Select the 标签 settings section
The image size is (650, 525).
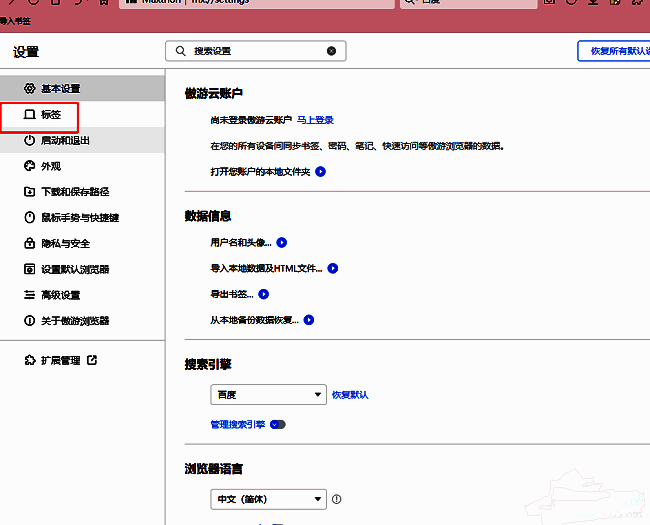[51, 115]
